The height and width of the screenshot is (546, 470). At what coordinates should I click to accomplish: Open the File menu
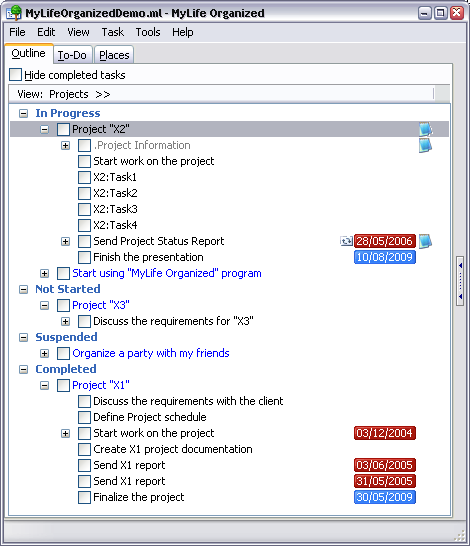point(17,32)
